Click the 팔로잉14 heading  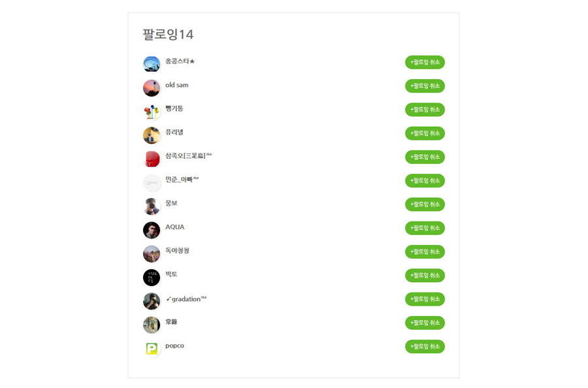pyautogui.click(x=168, y=35)
